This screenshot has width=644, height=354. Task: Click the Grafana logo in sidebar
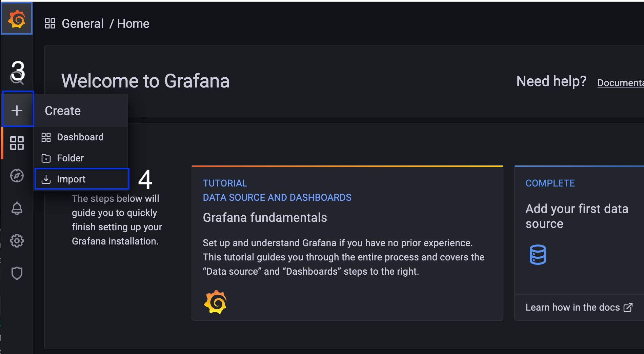17,19
